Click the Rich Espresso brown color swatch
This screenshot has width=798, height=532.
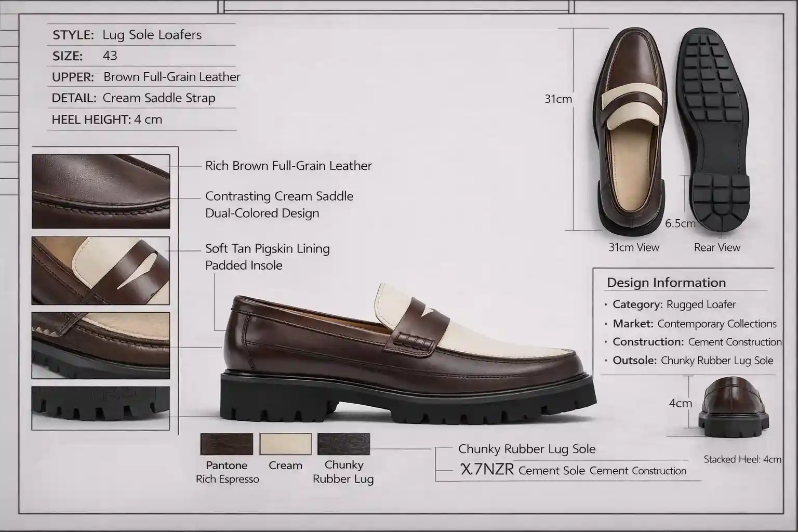pyautogui.click(x=227, y=444)
